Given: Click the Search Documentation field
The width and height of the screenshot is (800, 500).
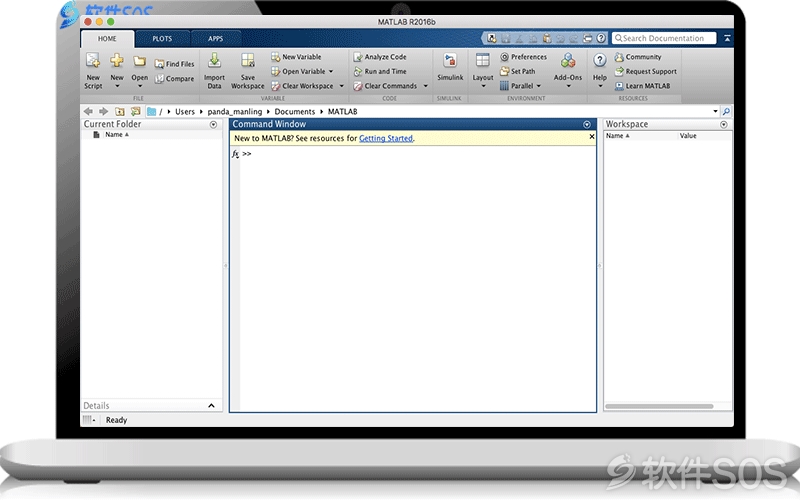Looking at the screenshot, I should click(664, 38).
